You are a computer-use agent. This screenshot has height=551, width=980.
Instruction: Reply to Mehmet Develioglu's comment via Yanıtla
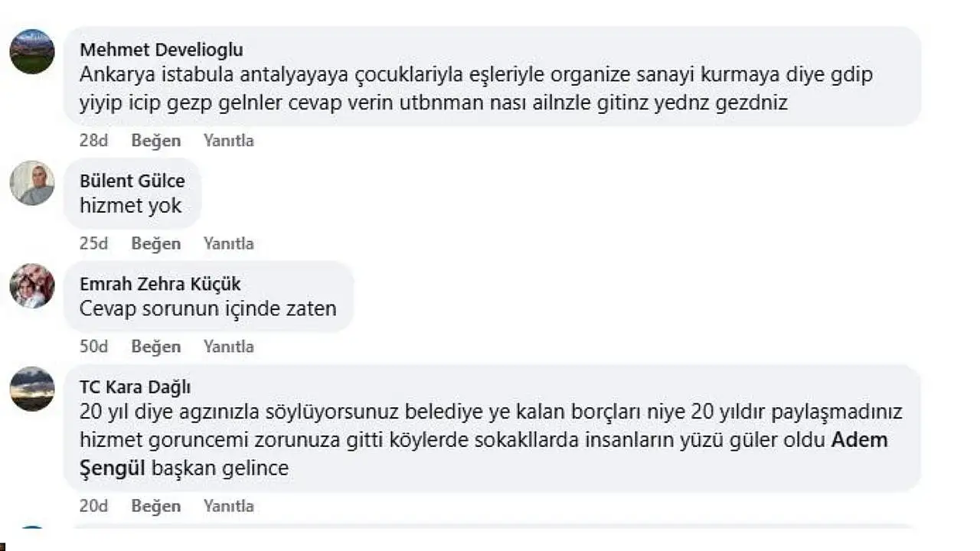pos(228,141)
